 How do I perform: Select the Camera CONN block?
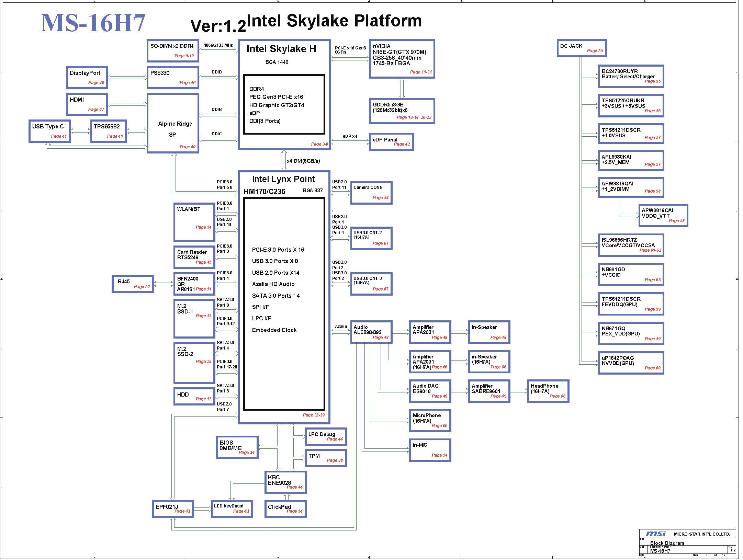click(x=371, y=193)
